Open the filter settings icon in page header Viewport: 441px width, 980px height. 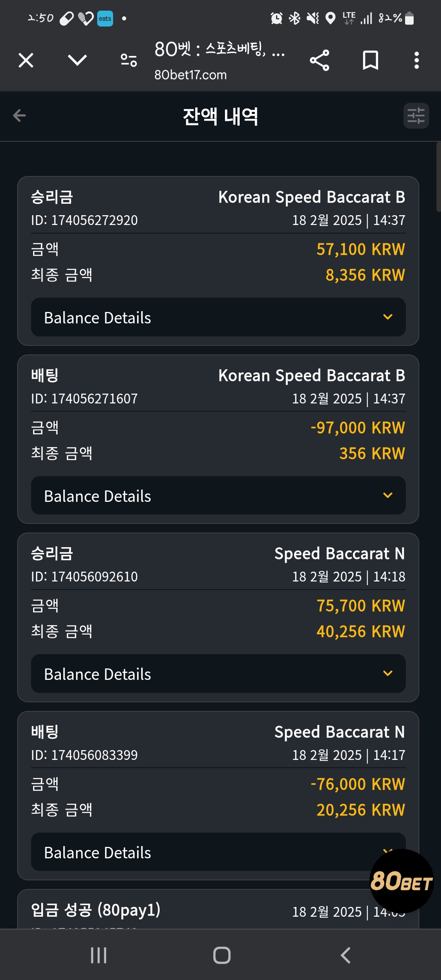pos(416,116)
